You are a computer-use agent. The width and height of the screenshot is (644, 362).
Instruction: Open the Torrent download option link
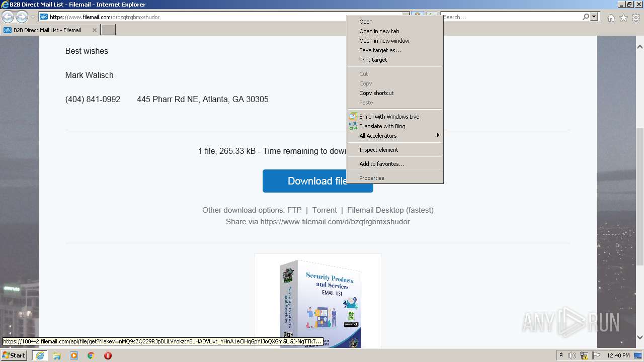325,210
